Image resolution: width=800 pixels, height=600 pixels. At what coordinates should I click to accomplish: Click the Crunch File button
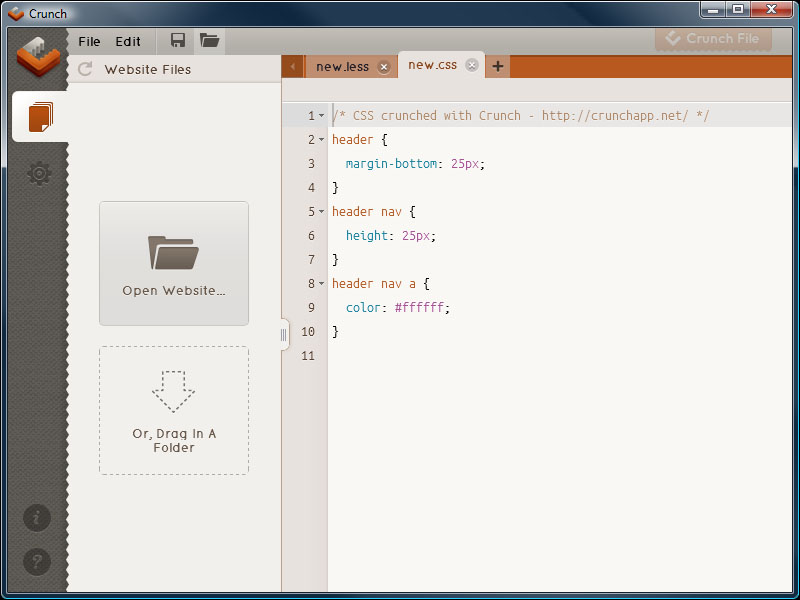tap(713, 39)
